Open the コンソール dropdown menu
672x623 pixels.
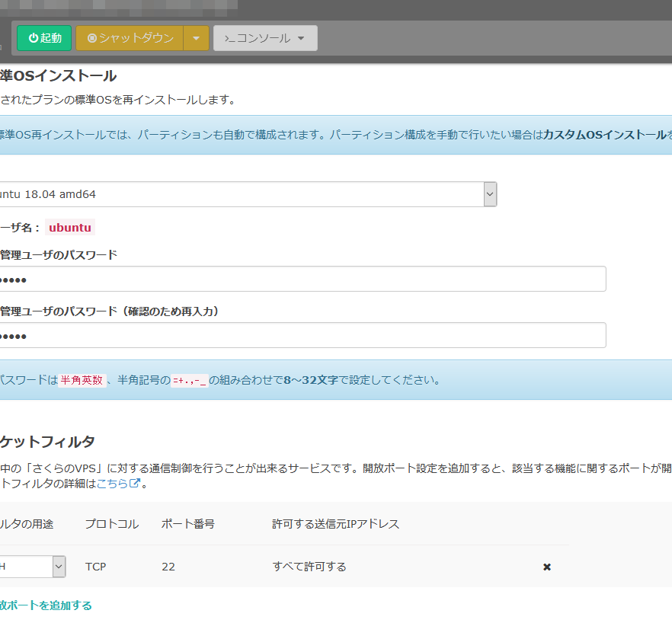click(x=266, y=38)
